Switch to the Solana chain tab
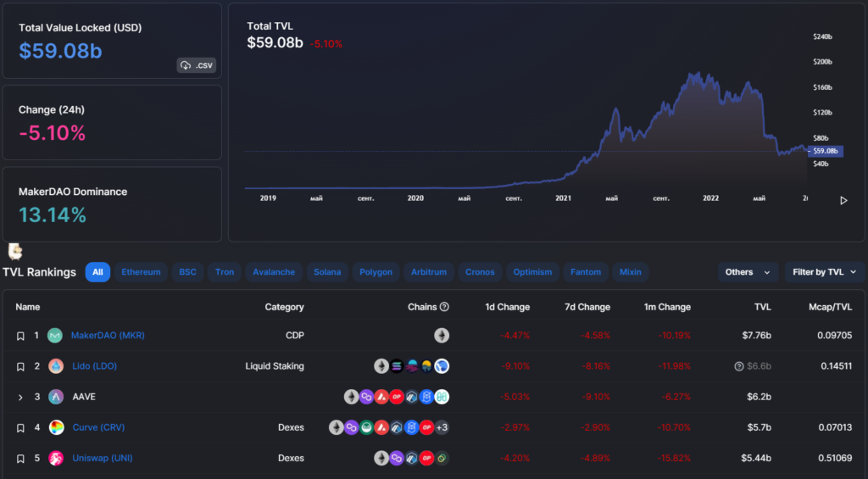868x479 pixels. tap(327, 272)
